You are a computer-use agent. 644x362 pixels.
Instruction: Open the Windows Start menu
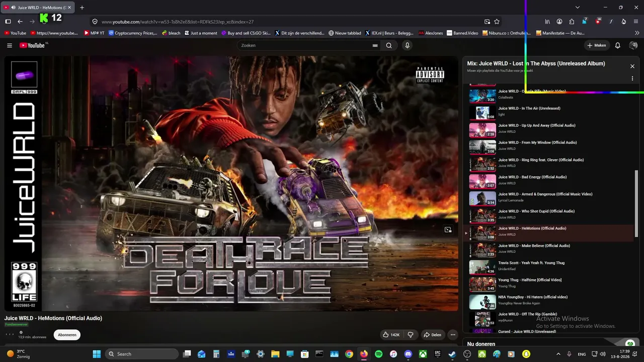click(x=97, y=354)
